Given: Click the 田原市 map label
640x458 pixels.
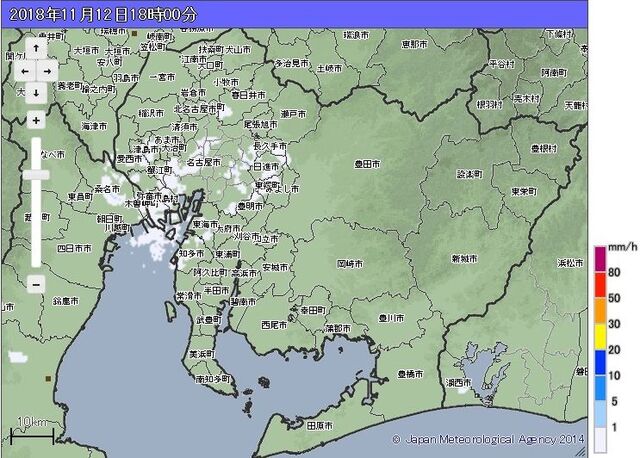Looking at the screenshot, I should pos(320,426).
